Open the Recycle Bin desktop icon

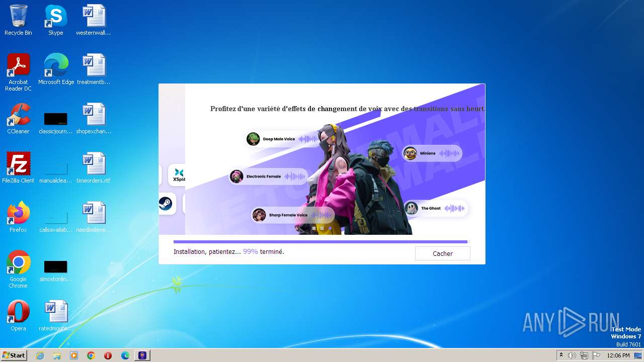coord(18,20)
